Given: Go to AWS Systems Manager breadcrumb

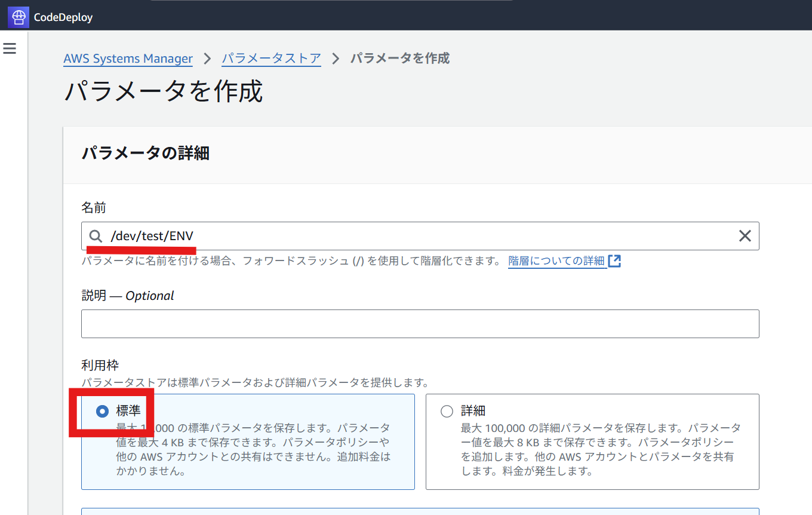Looking at the screenshot, I should pos(128,59).
